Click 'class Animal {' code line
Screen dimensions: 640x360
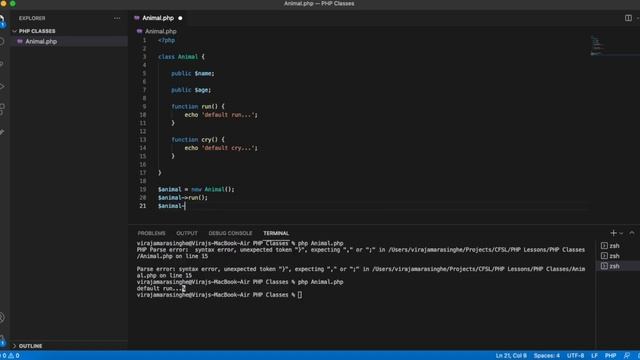181,57
